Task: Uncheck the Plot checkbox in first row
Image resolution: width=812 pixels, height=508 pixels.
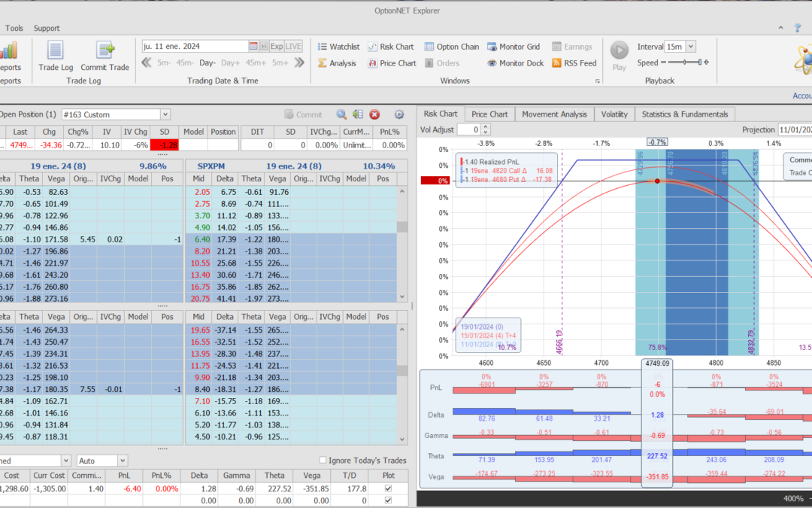Action: [388, 488]
